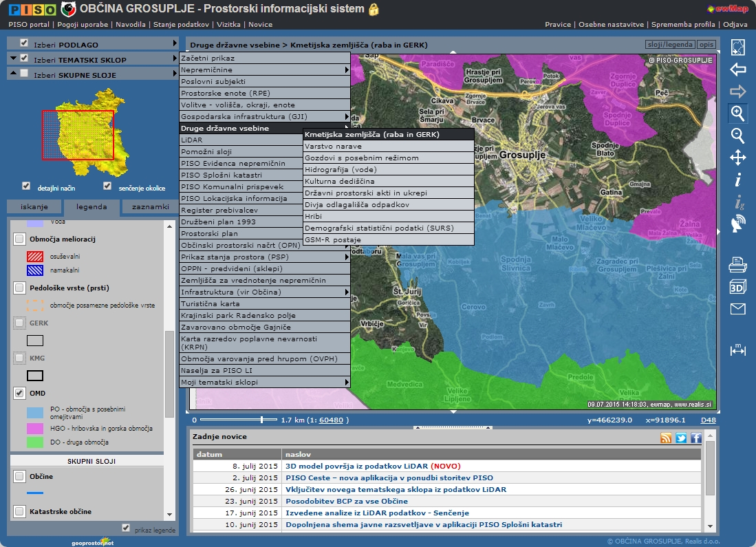Image resolution: width=756 pixels, height=547 pixels.
Task: Open the Twitter feed icon
Action: pos(681,438)
